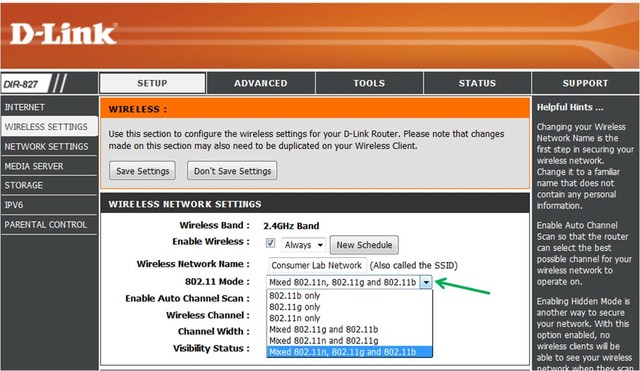Click the '(Also called the SSID)' text
Screen dimensions: 640x371
(x=413, y=265)
